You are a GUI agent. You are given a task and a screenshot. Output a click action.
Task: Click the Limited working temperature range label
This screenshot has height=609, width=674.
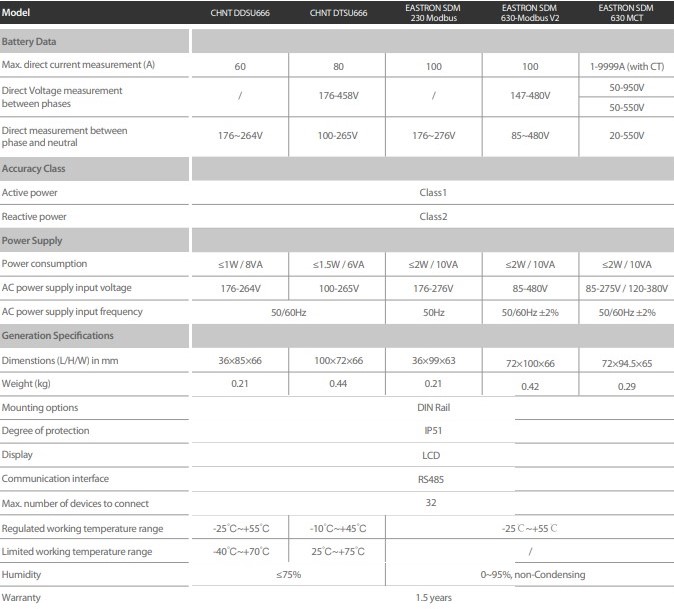77,552
